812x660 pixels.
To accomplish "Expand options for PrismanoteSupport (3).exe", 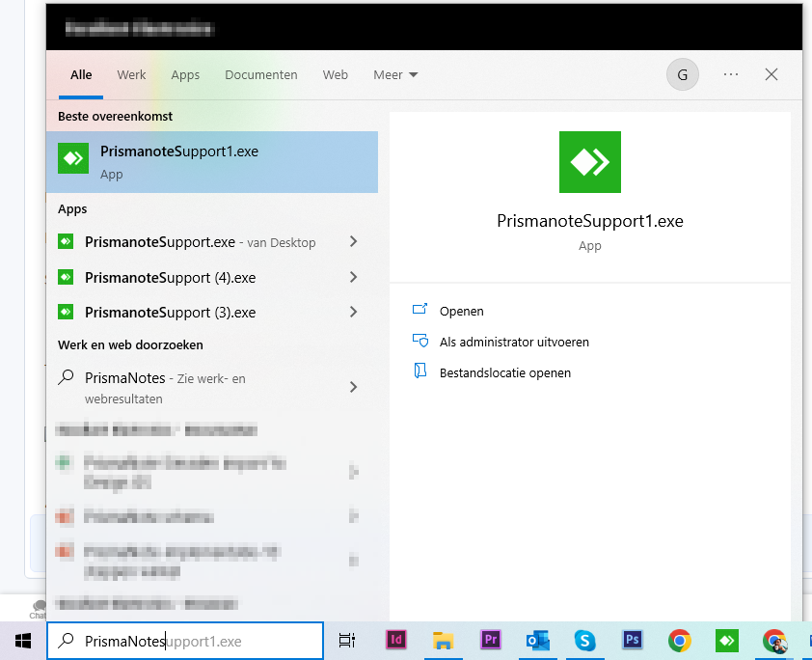I will pyautogui.click(x=353, y=312).
